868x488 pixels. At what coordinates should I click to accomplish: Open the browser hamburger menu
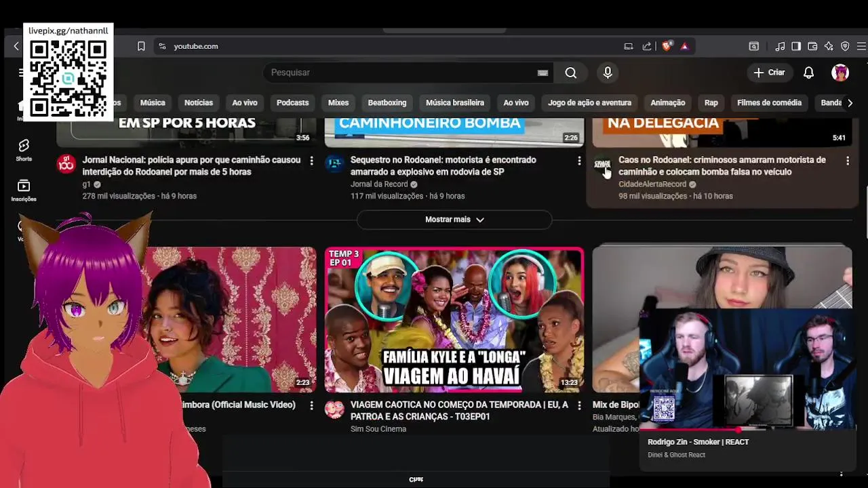tap(862, 46)
